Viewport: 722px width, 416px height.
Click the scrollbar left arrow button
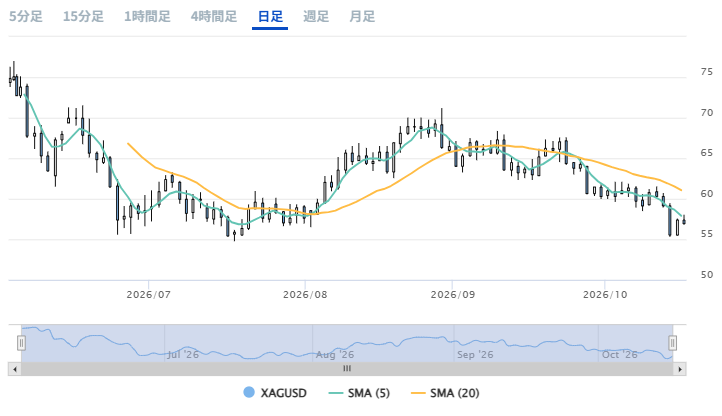[x=15, y=369]
